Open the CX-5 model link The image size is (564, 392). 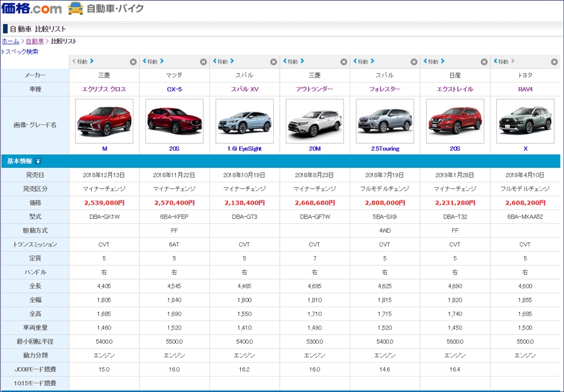point(175,89)
